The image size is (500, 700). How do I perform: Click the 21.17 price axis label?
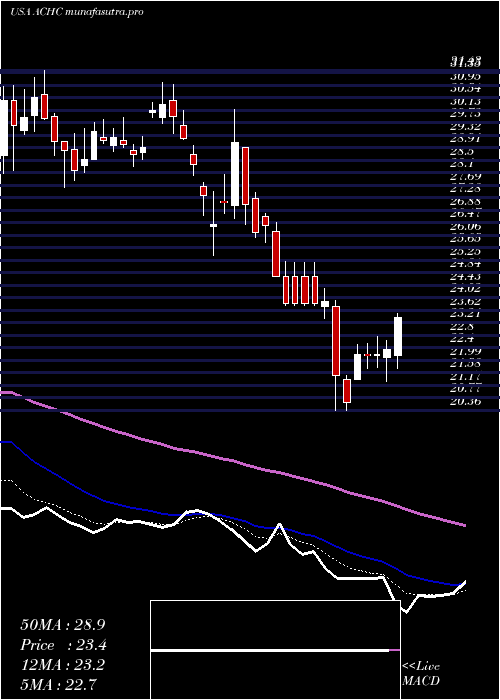click(x=465, y=377)
